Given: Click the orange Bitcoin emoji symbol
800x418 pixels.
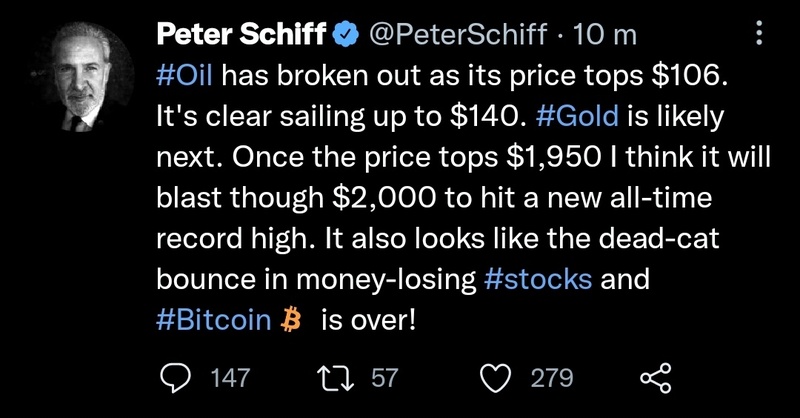Looking at the screenshot, I should 293,321.
